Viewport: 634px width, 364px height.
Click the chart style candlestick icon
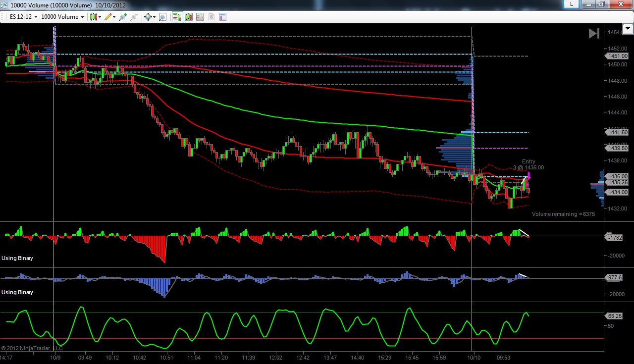[93, 17]
